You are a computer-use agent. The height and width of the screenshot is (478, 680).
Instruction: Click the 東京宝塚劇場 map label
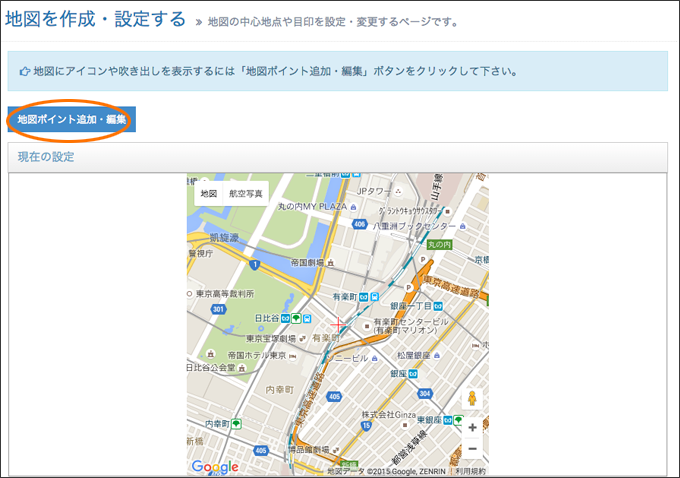tap(271, 338)
